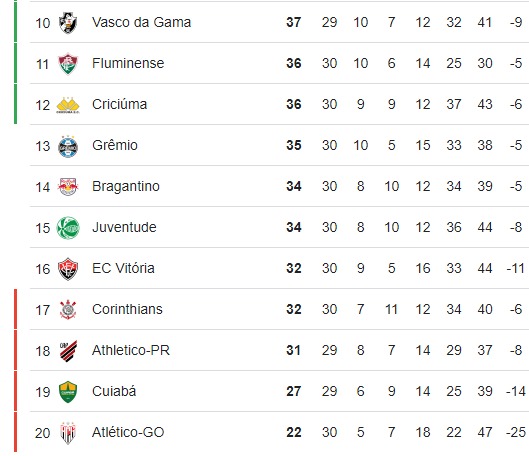
Task: Select the Athletico-PR team name
Action: (131, 350)
